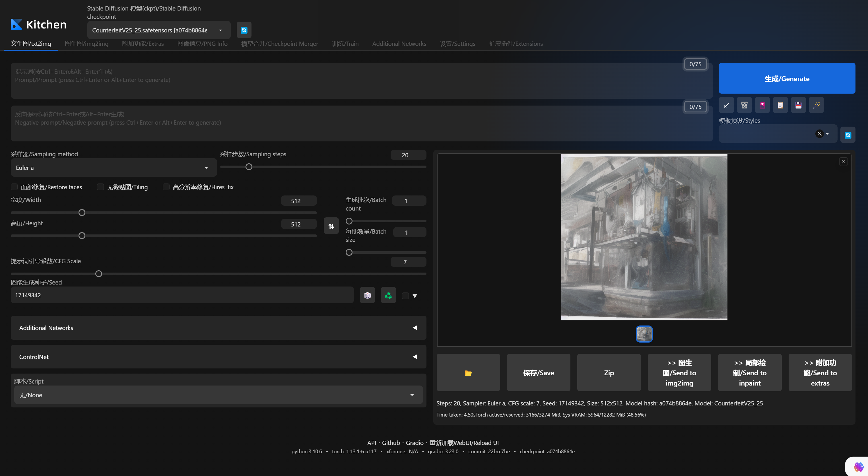Click the green recycle reuse seed icon

pyautogui.click(x=388, y=295)
